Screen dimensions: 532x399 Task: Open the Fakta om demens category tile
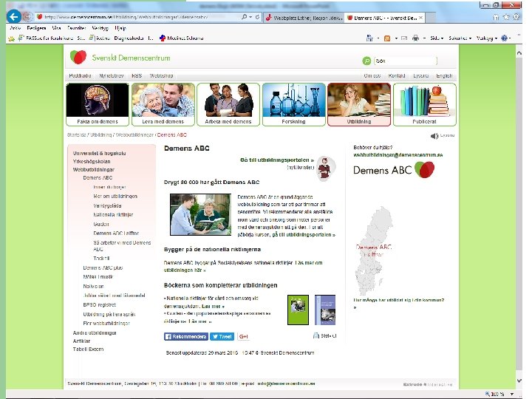[x=98, y=104]
